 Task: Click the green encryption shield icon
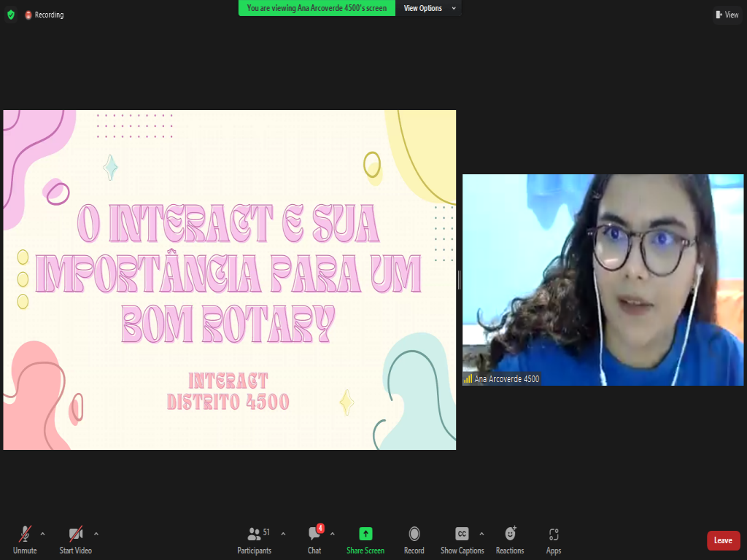pos(11,15)
